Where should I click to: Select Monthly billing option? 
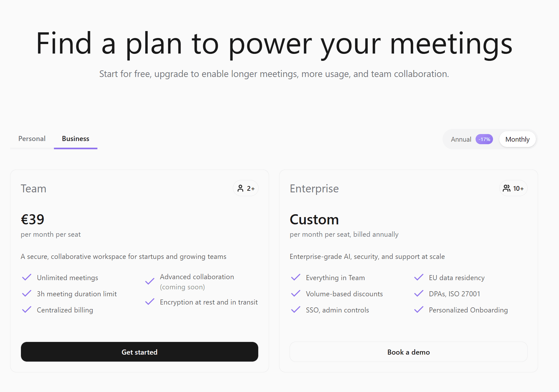click(x=517, y=139)
